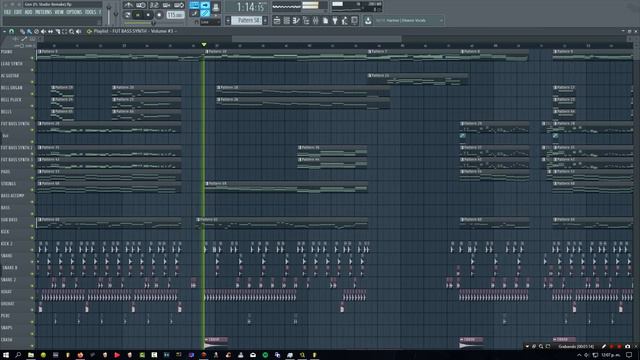Open the FILE menu

(7, 12)
